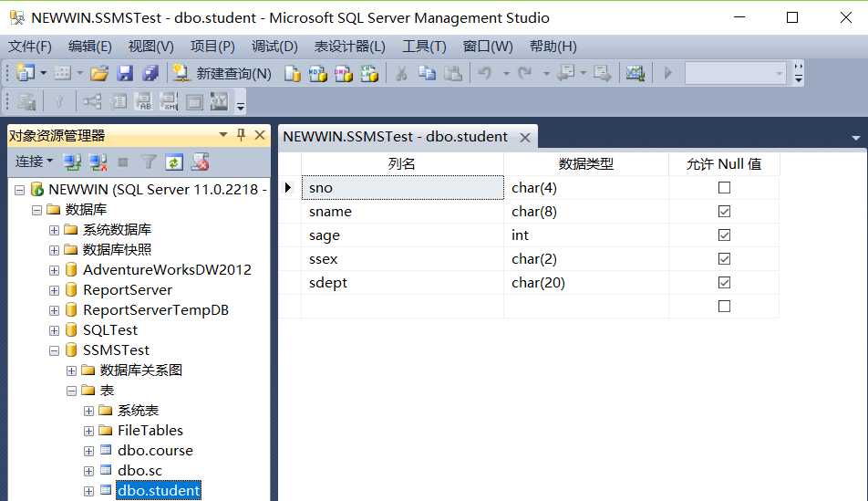Click the Redo arrow icon
The height and width of the screenshot is (501, 868).
[525, 73]
